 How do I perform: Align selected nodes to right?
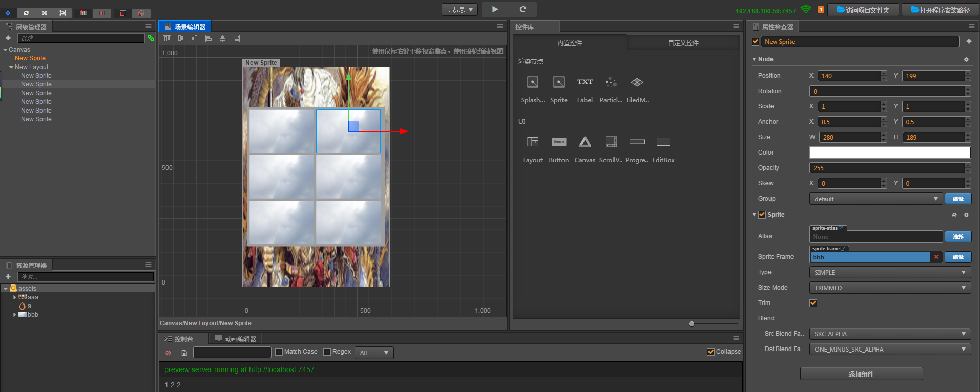coord(236,38)
